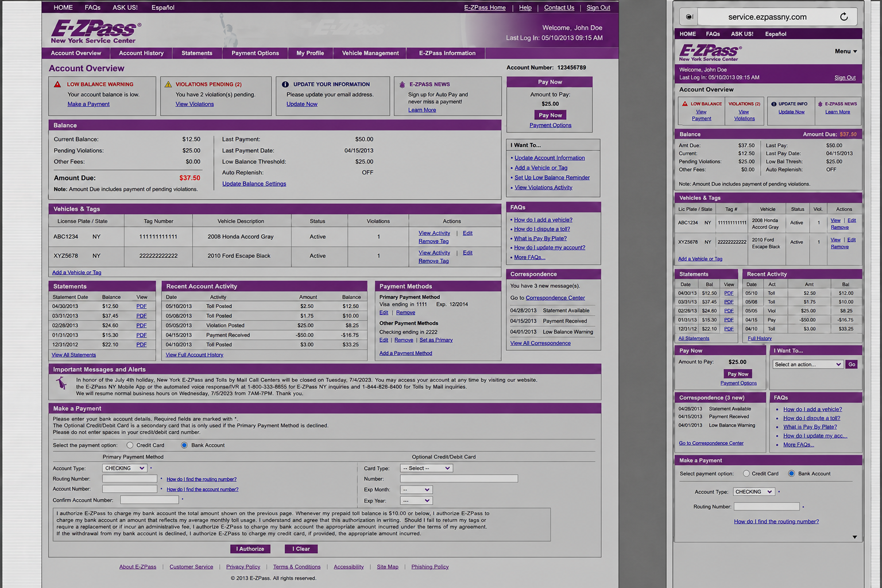Open the Exp Year dropdown
The height and width of the screenshot is (588, 882).
[416, 501]
